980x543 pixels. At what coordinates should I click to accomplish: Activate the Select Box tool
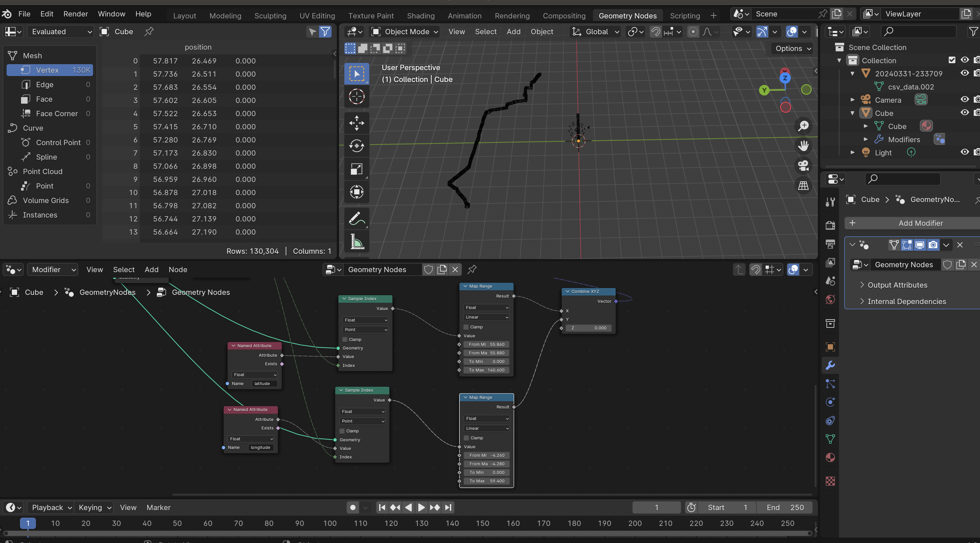(356, 73)
